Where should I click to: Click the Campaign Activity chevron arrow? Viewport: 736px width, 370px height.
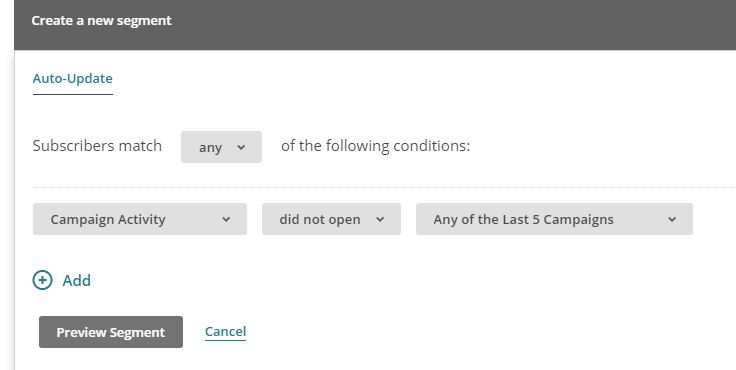226,219
